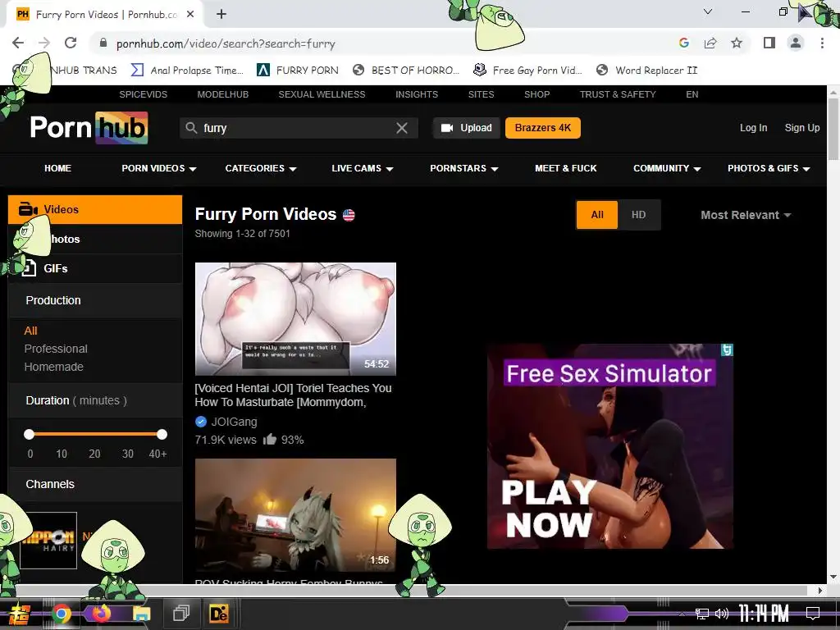Click the left duration slider handle

[29, 434]
